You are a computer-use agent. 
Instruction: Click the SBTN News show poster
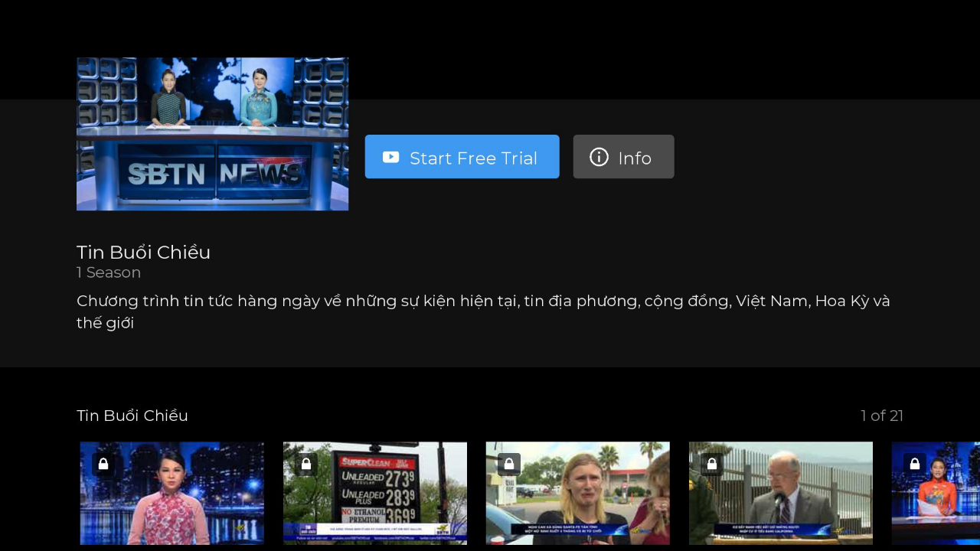212,133
